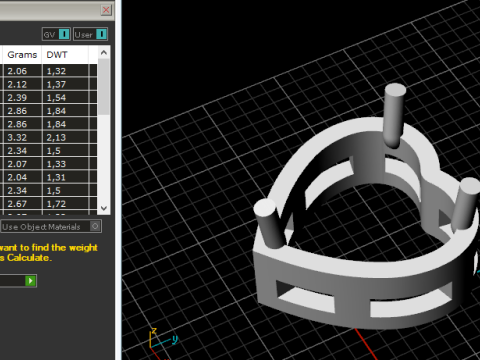Click Use Object Materials button

tap(51, 227)
